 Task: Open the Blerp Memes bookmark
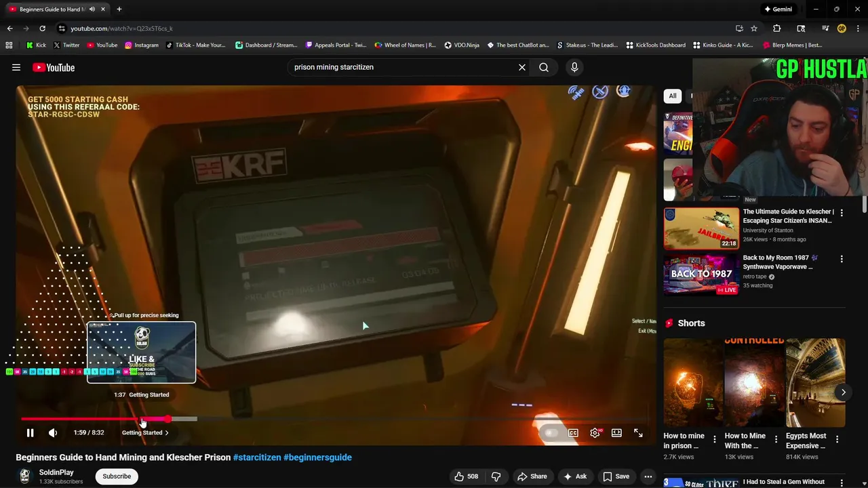click(x=793, y=45)
